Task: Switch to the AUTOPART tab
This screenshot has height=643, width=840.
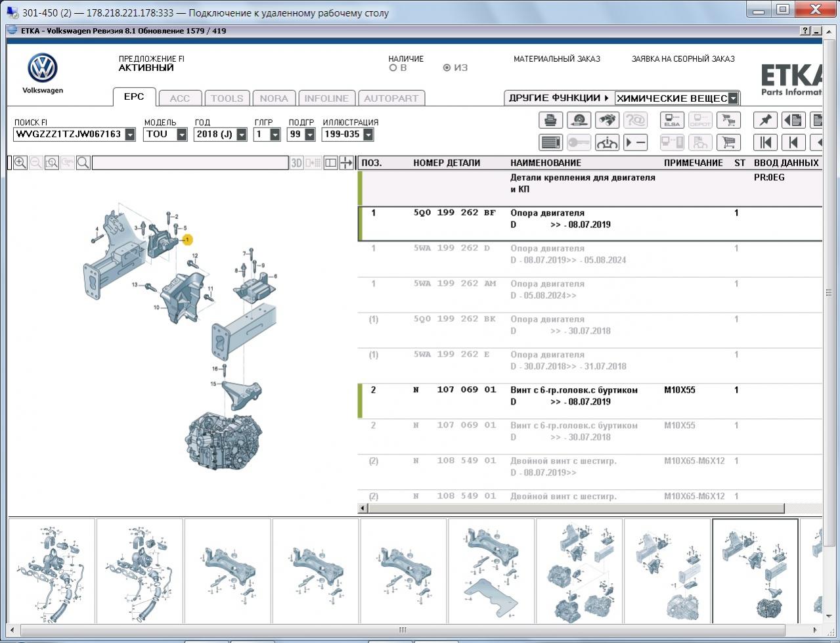Action: click(x=391, y=98)
